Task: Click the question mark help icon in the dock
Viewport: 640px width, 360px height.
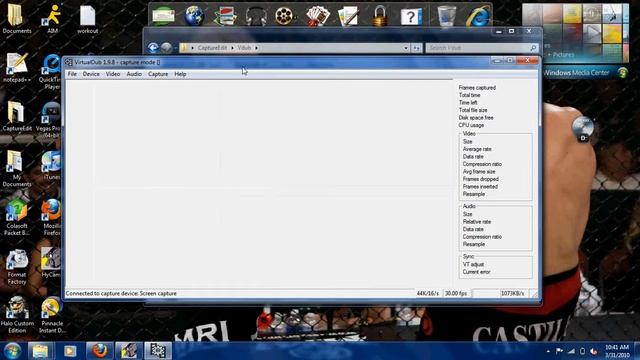Action: pos(411,17)
